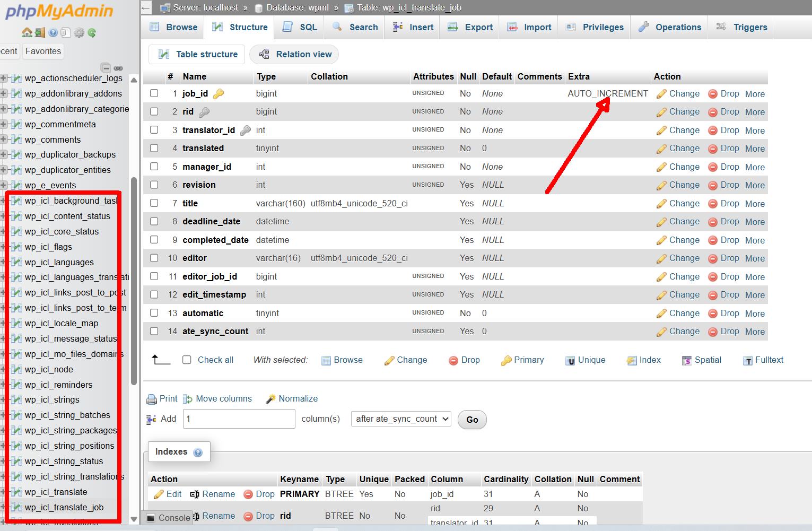Expand wp_comments tree node
The image size is (812, 531).
click(x=4, y=140)
